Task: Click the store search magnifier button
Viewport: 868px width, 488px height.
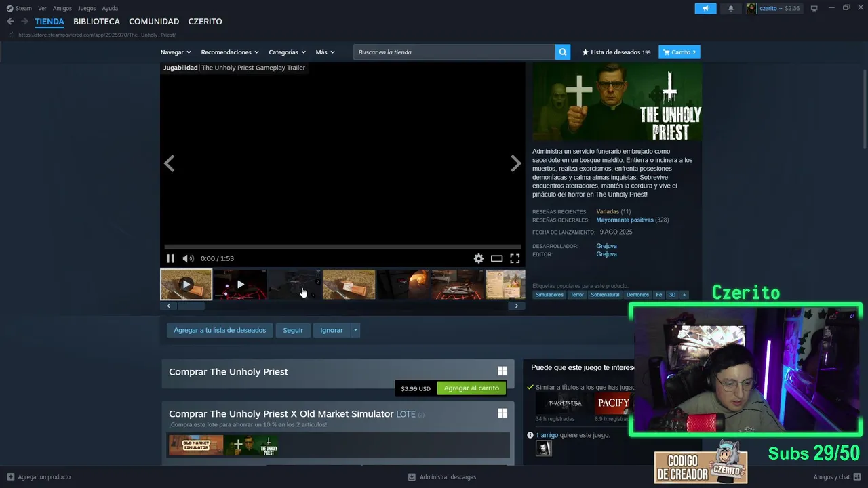Action: (562, 52)
